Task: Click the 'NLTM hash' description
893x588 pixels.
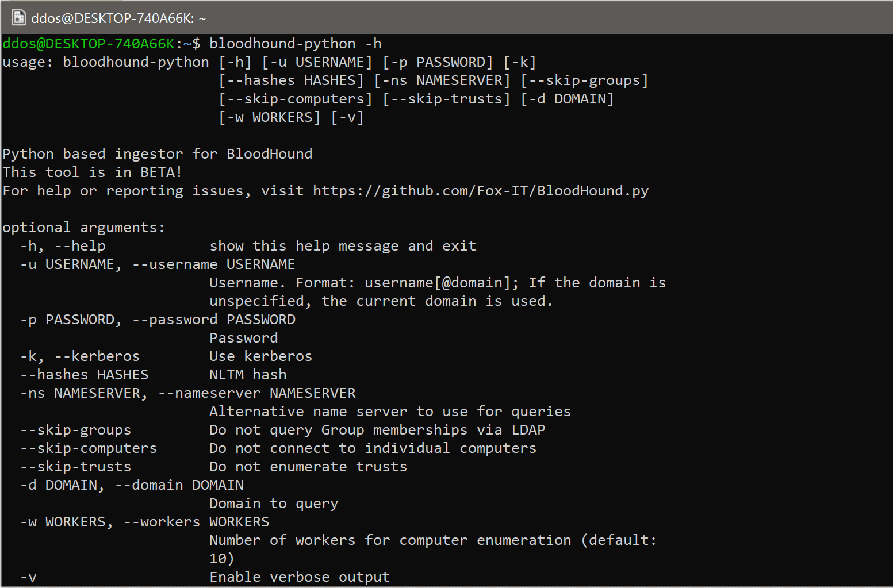Action: tap(248, 375)
